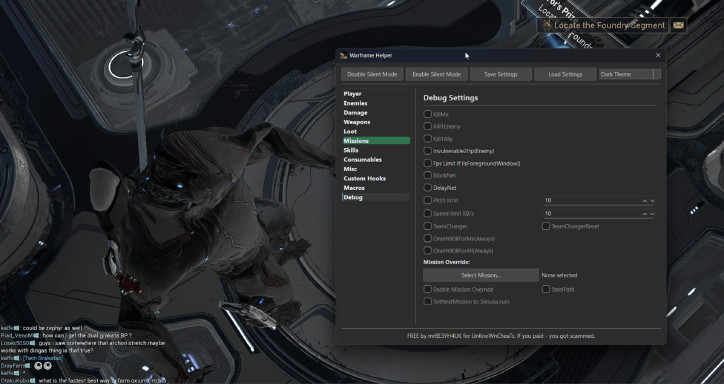Toggle the SteelPath checkbox
724x384 pixels.
point(546,289)
